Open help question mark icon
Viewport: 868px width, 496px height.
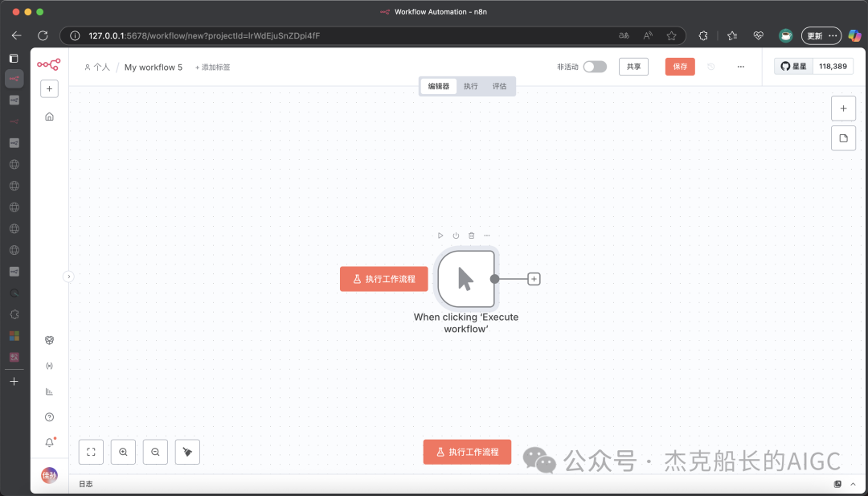[x=49, y=417]
